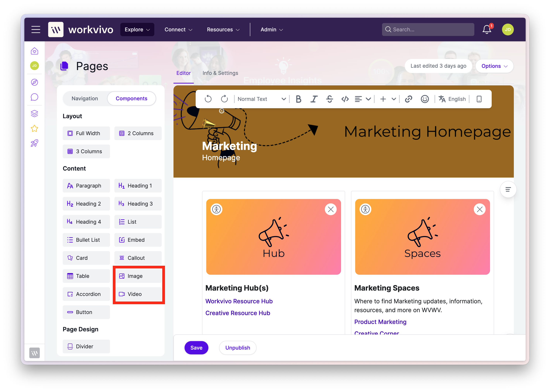Insert a Callout component
Viewport: 550px width, 392px height.
(138, 258)
